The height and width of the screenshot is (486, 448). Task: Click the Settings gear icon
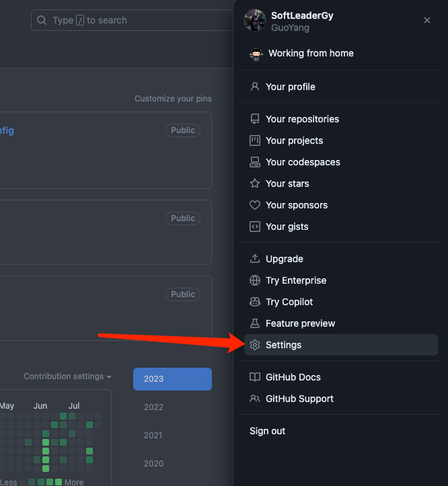[255, 345]
